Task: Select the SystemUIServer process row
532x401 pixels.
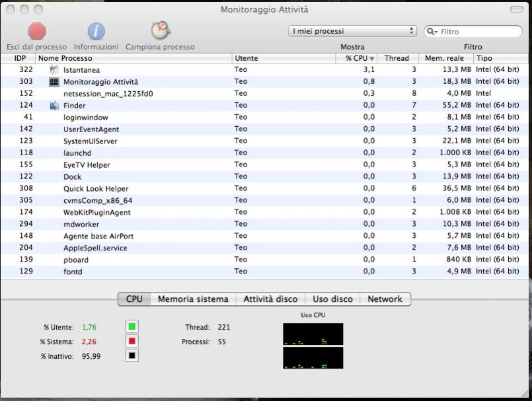Action: 264,141
